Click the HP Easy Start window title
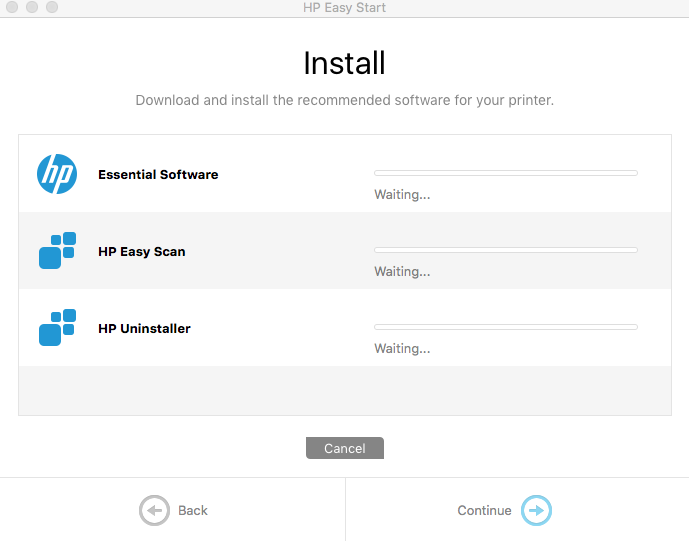Screen dimensions: 689x541 point(344,7)
